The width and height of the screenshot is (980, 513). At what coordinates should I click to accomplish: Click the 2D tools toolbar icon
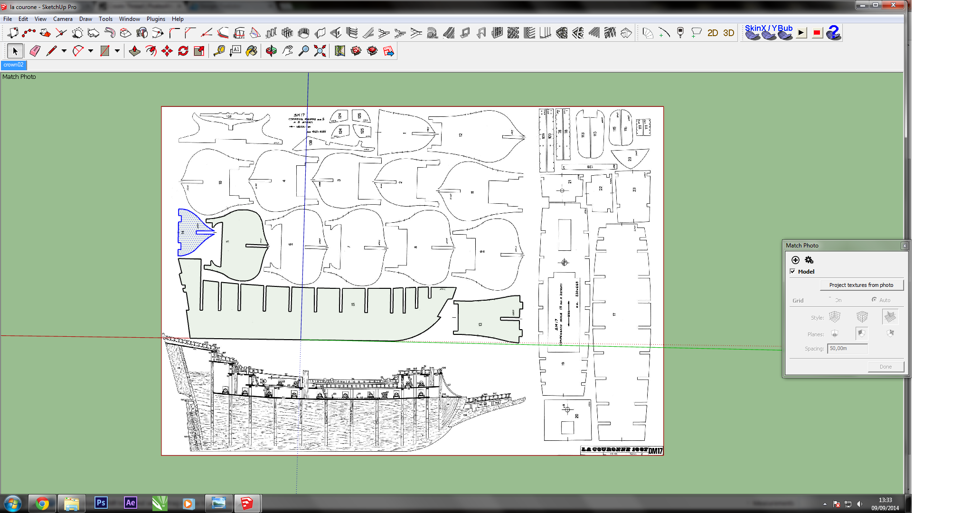(713, 33)
